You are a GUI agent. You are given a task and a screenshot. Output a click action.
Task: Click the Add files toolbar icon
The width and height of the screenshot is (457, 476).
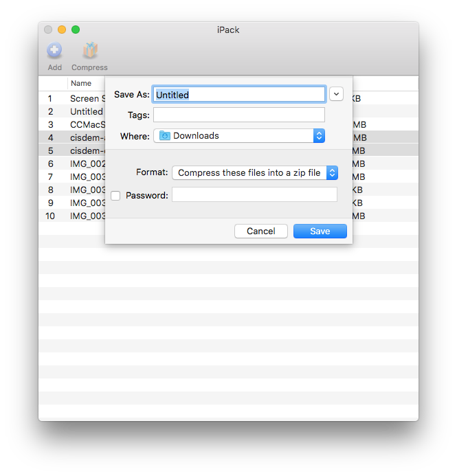click(54, 51)
